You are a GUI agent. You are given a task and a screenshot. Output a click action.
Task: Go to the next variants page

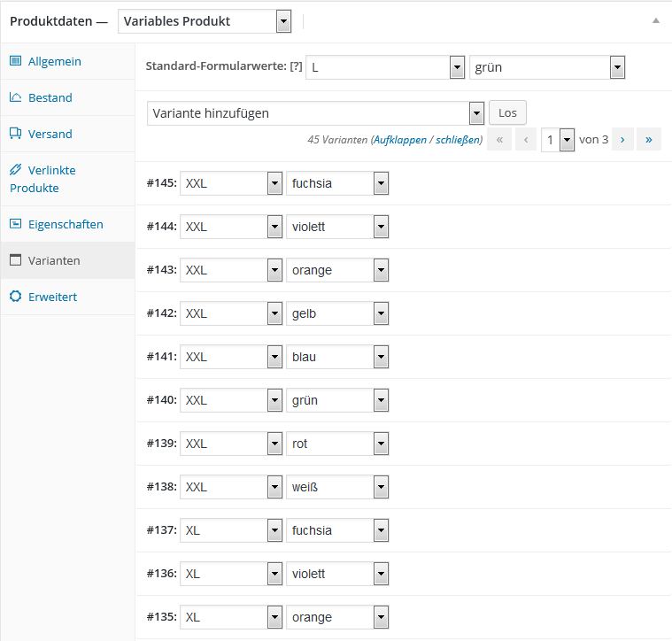622,140
